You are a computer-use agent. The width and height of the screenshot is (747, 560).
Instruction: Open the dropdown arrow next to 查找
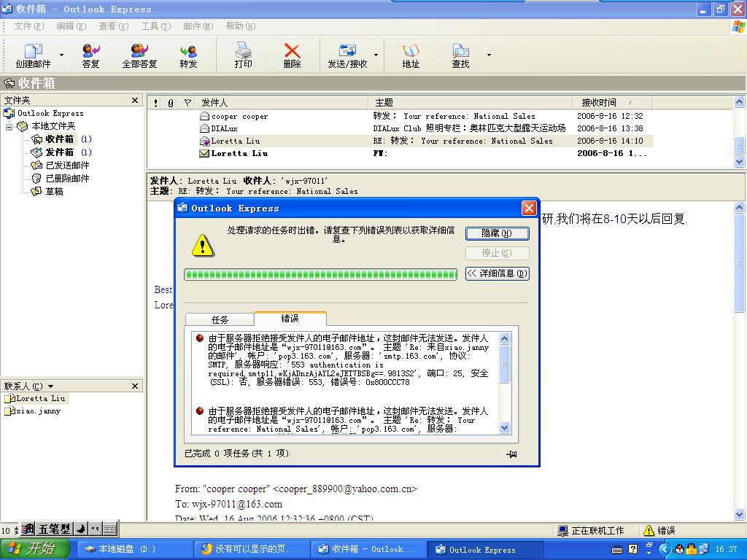(489, 55)
